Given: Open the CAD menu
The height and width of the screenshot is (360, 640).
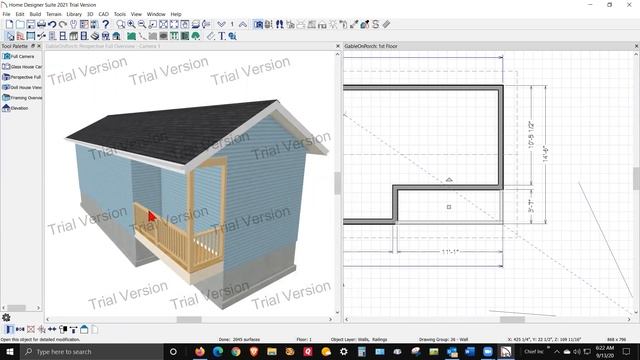Looking at the screenshot, I should [104, 14].
